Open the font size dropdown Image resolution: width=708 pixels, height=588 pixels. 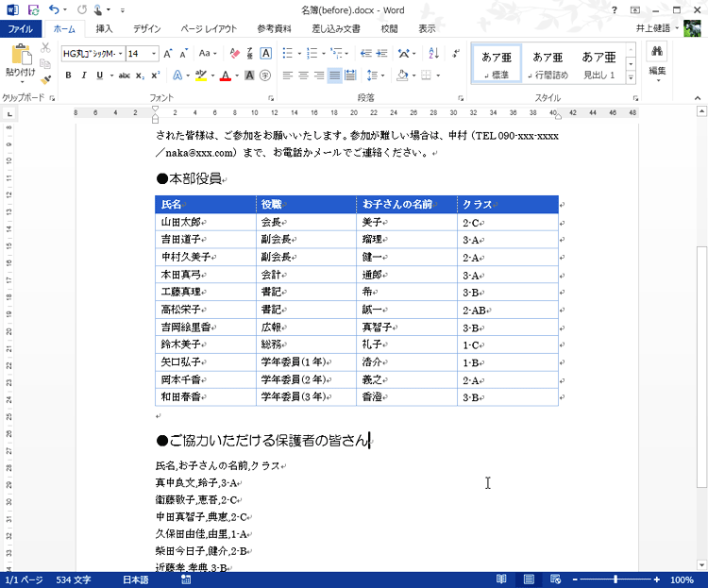click(154, 54)
